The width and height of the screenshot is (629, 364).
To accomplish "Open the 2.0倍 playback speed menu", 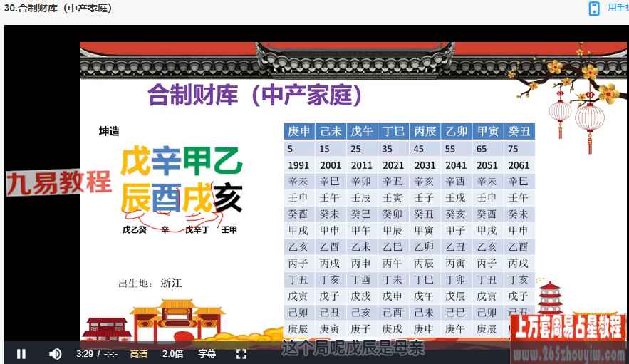I will pos(173,354).
